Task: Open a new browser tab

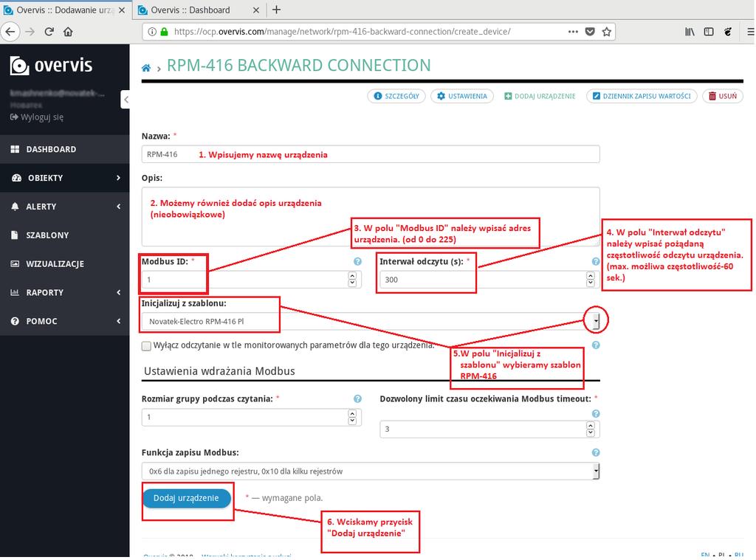Action: [276, 10]
